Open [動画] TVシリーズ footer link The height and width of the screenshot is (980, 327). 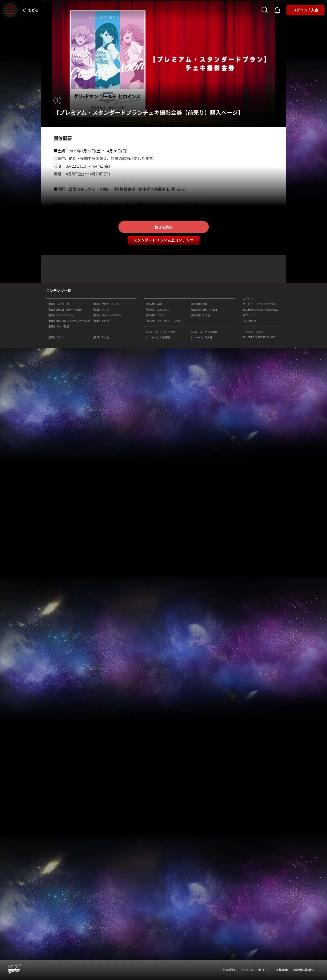point(58,304)
